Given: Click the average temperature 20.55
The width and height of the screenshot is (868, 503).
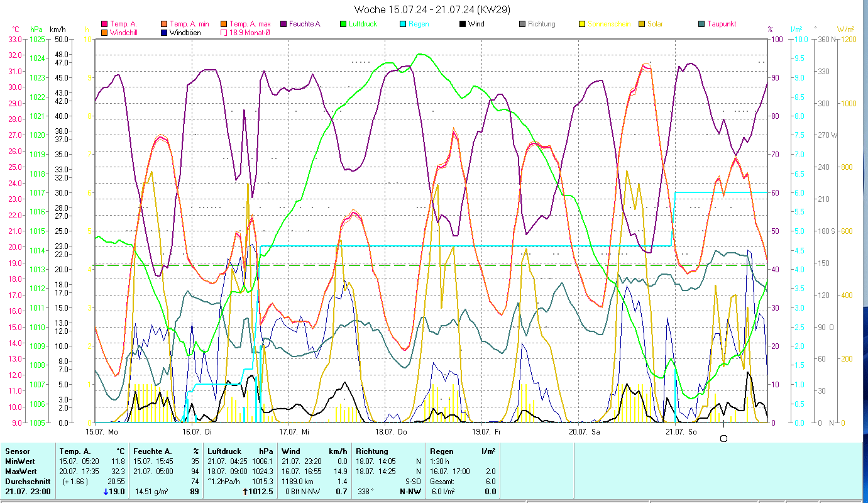Looking at the screenshot, I should 118,482.
